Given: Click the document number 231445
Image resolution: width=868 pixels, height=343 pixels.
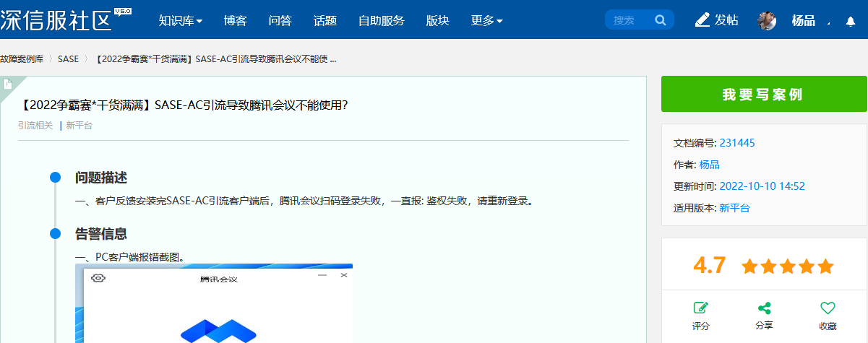Looking at the screenshot, I should tap(737, 143).
